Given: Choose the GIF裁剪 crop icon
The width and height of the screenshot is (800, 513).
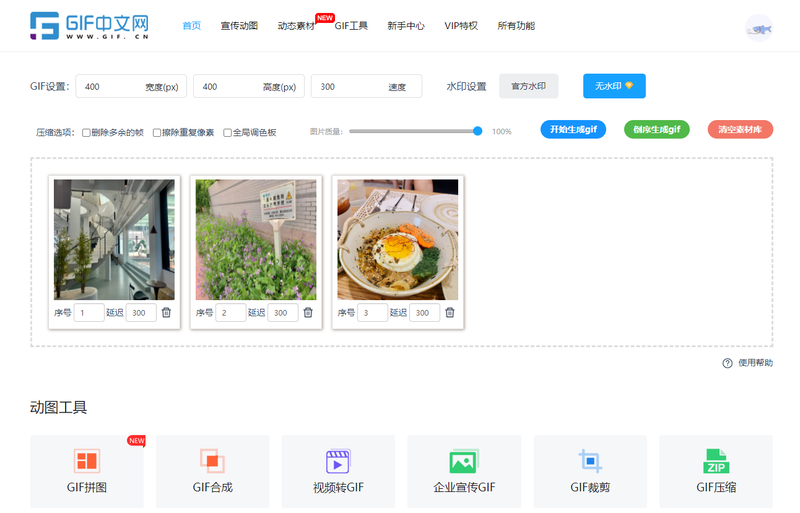Looking at the screenshot, I should pos(590,461).
